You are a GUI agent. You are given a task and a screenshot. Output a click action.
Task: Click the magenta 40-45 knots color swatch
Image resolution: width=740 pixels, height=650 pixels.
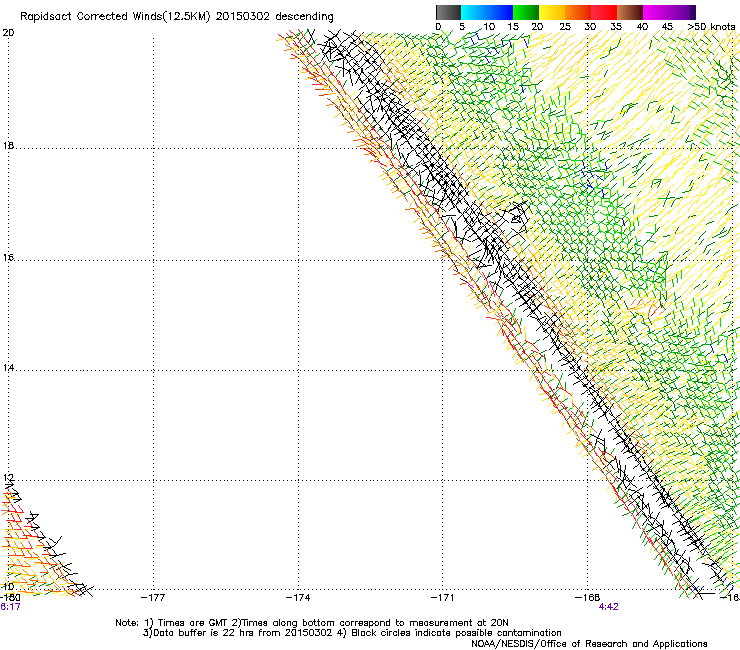click(656, 12)
